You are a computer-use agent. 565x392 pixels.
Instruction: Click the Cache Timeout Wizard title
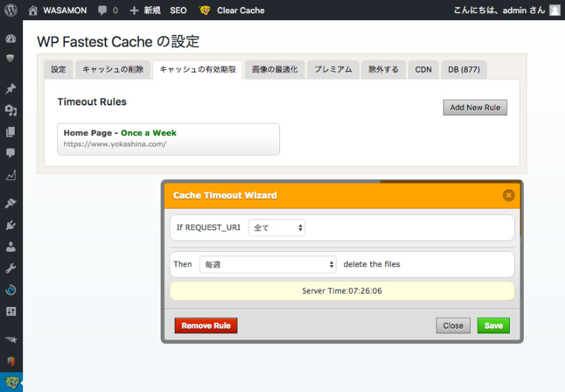225,195
